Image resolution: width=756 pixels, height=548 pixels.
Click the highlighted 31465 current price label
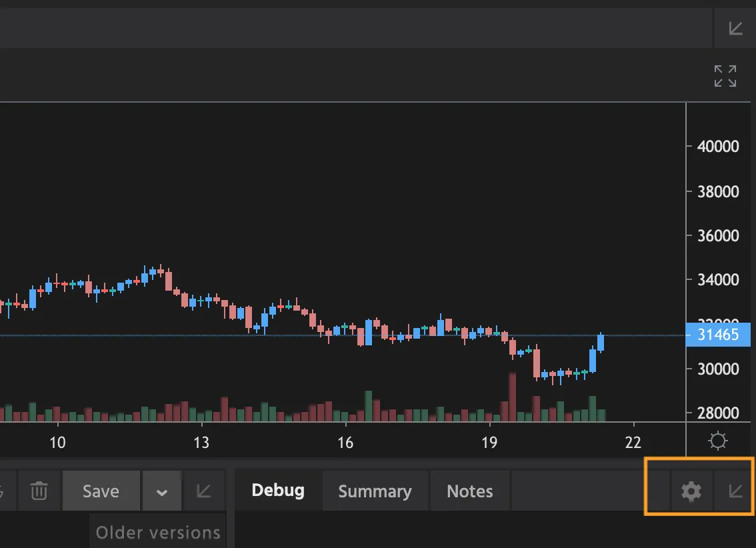click(x=718, y=335)
